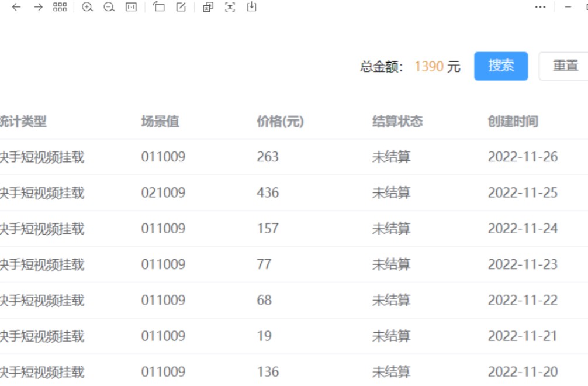The image size is (588, 386).
Task: Click 统计类型 cell in the 2022-11-21 row
Action: (x=42, y=336)
